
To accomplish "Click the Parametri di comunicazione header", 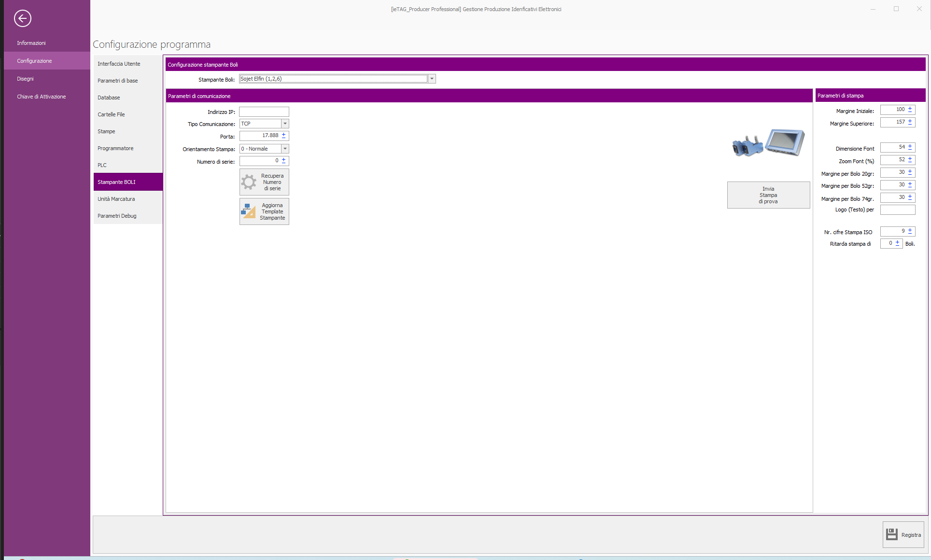I will point(489,96).
